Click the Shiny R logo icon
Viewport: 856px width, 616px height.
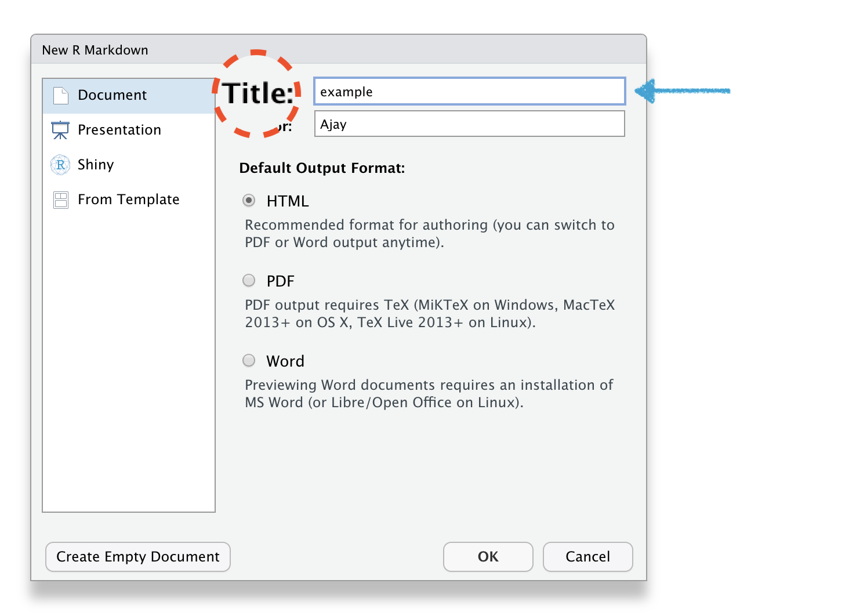click(x=60, y=165)
